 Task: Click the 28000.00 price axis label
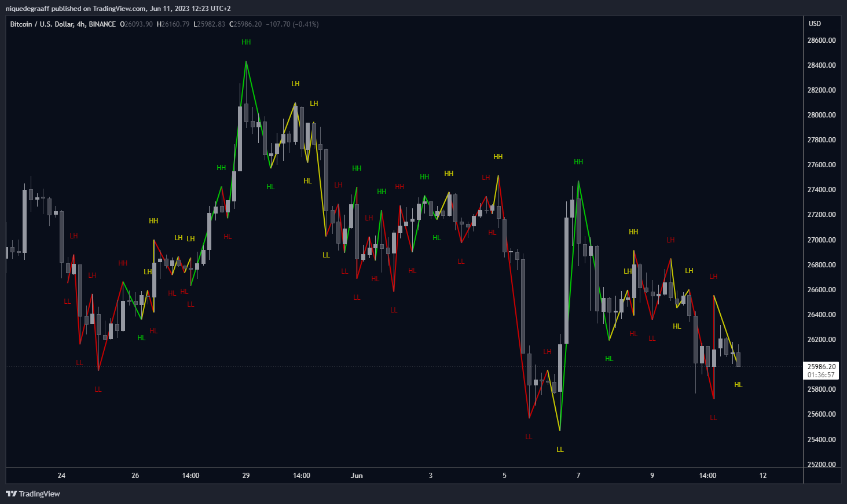pos(822,115)
